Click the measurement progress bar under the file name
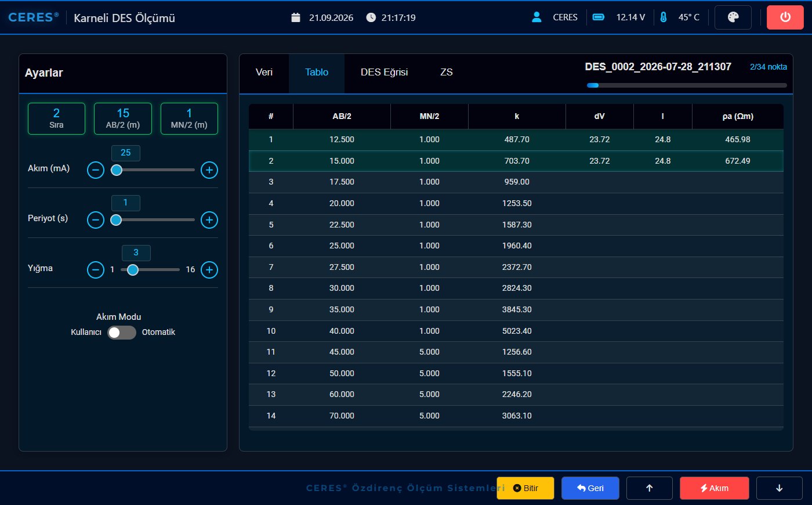The width and height of the screenshot is (812, 505). tap(687, 85)
